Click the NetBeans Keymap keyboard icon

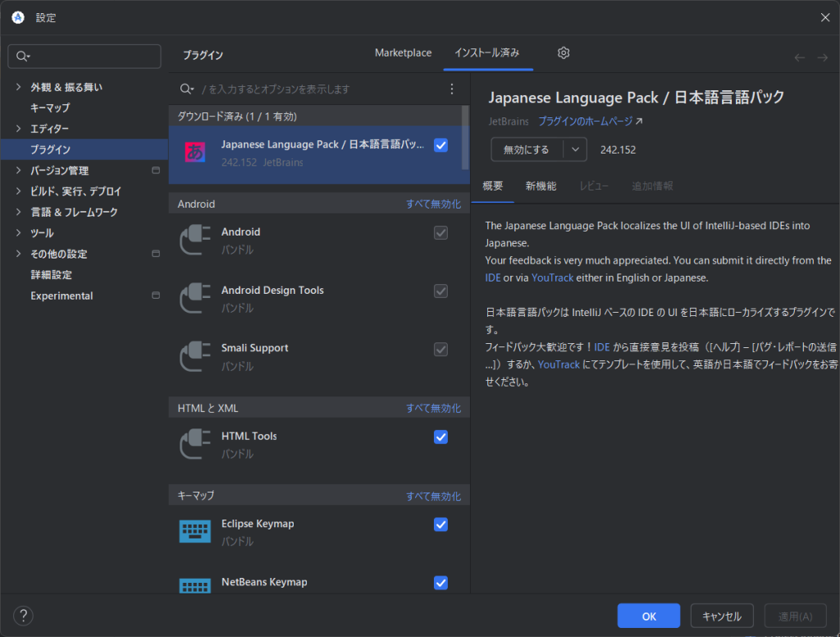pos(195,585)
